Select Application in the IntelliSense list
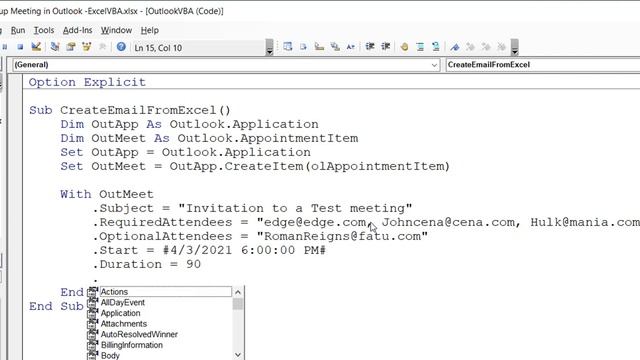The height and width of the screenshot is (360, 640). (x=120, y=313)
